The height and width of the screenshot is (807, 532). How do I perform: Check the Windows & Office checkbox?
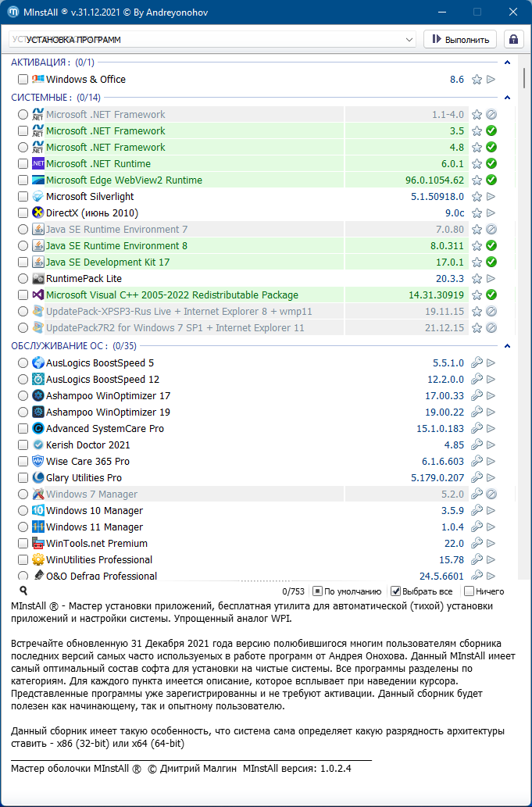[x=23, y=79]
